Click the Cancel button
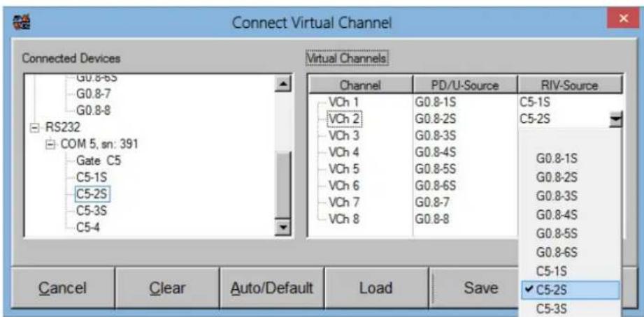The width and height of the screenshot is (644, 317). coord(63,288)
